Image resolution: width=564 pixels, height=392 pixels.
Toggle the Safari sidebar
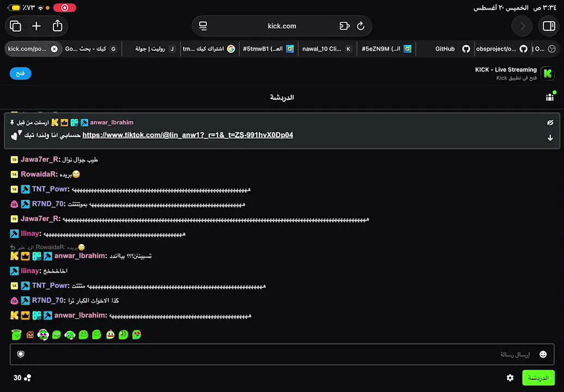pyautogui.click(x=549, y=26)
